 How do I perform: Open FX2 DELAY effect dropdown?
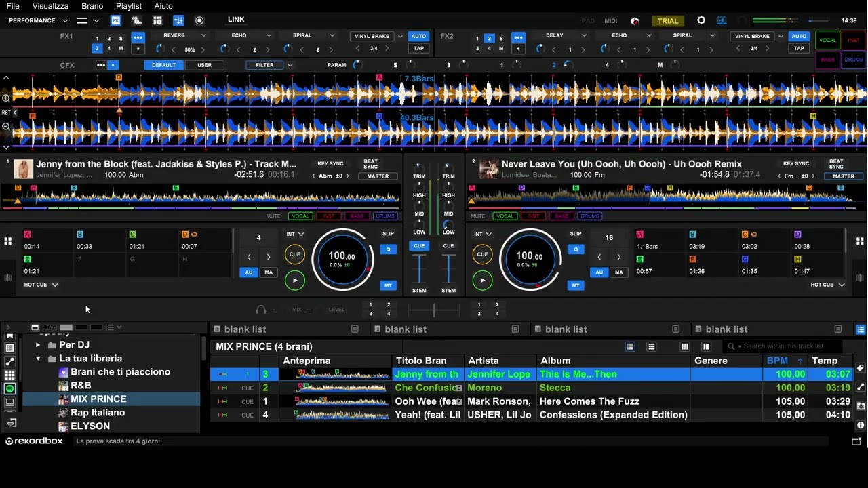pos(584,35)
